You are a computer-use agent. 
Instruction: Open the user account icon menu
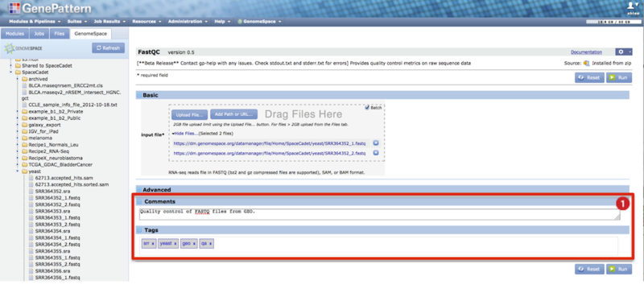tap(632, 5)
